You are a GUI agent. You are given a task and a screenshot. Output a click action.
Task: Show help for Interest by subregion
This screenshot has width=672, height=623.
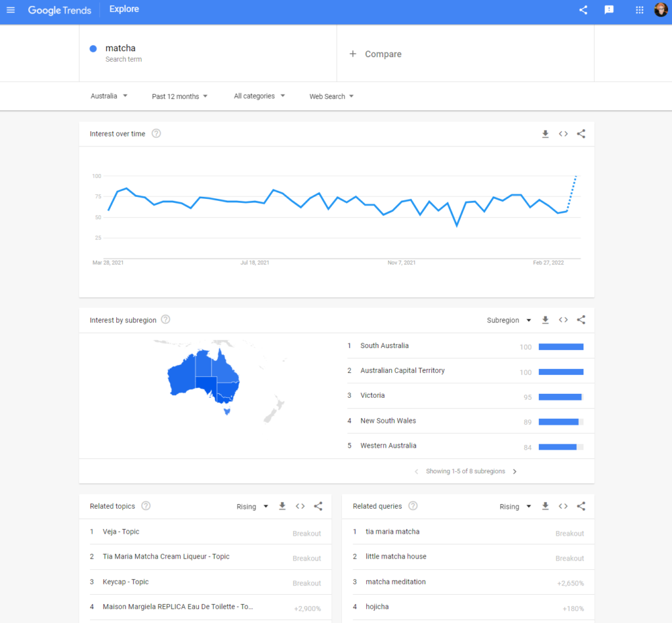click(165, 320)
